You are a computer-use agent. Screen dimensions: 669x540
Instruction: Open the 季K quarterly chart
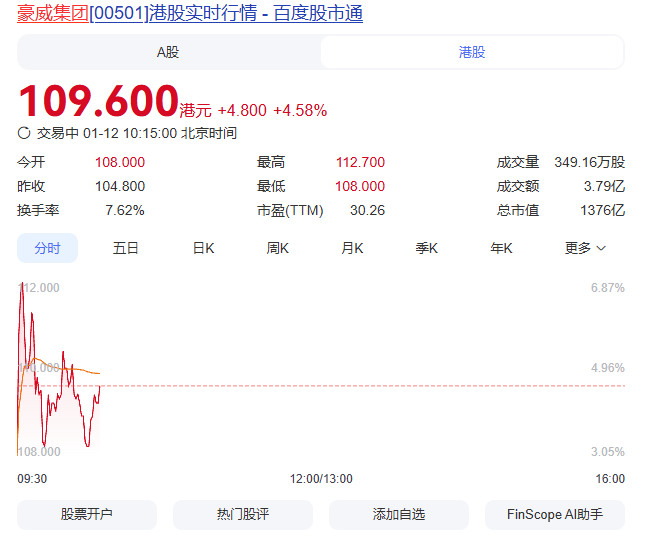click(x=427, y=248)
